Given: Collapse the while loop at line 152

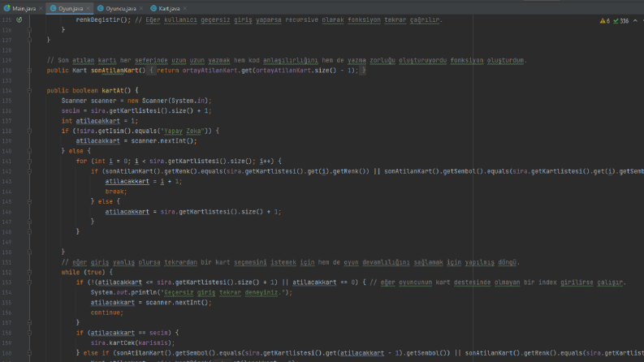Looking at the screenshot, I should [29, 272].
